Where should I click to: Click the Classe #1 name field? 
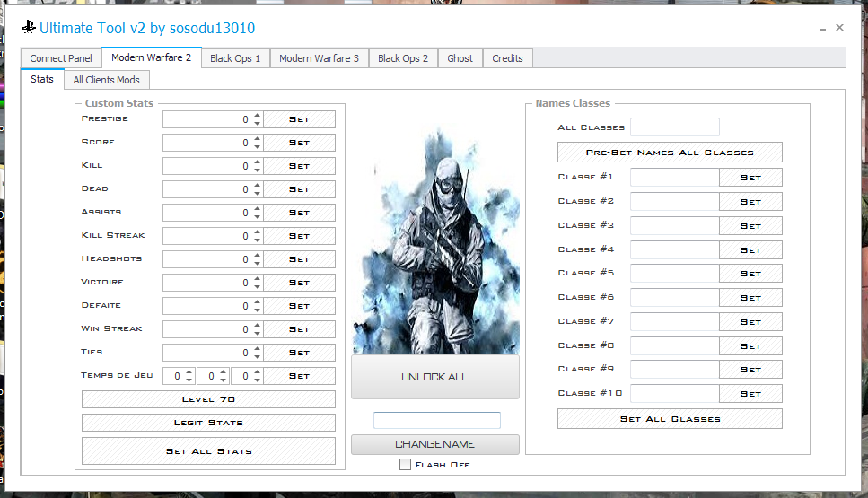[x=675, y=178]
